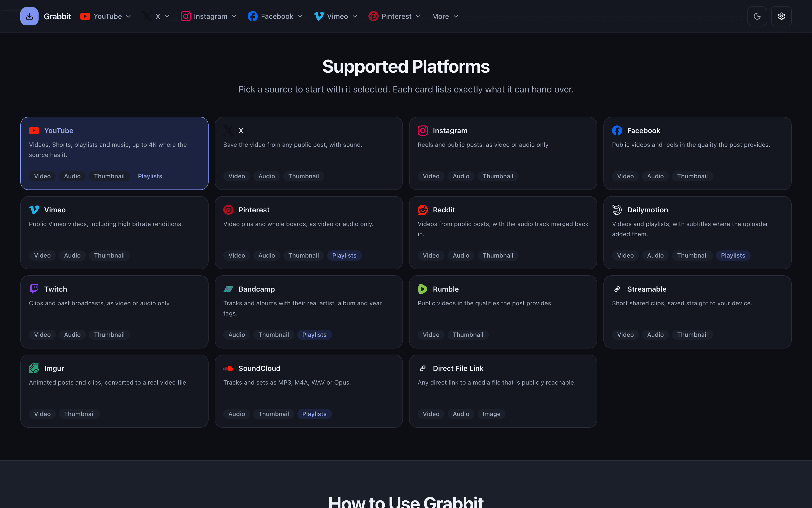Expand the X dropdown chevron in the navbar
This screenshot has width=812, height=508.
click(167, 17)
